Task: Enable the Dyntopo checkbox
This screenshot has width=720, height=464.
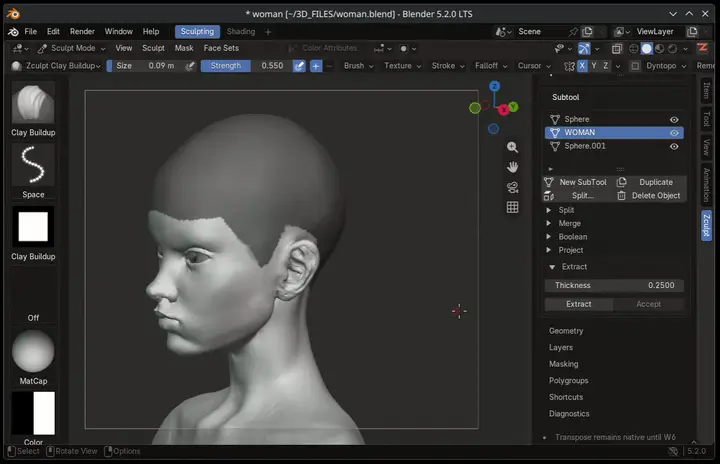Action: [x=635, y=66]
